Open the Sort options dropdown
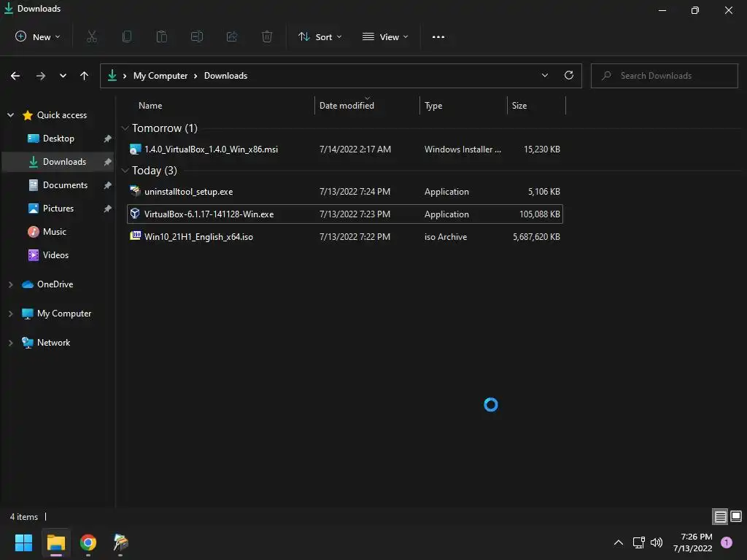This screenshot has width=747, height=560. 320,36
